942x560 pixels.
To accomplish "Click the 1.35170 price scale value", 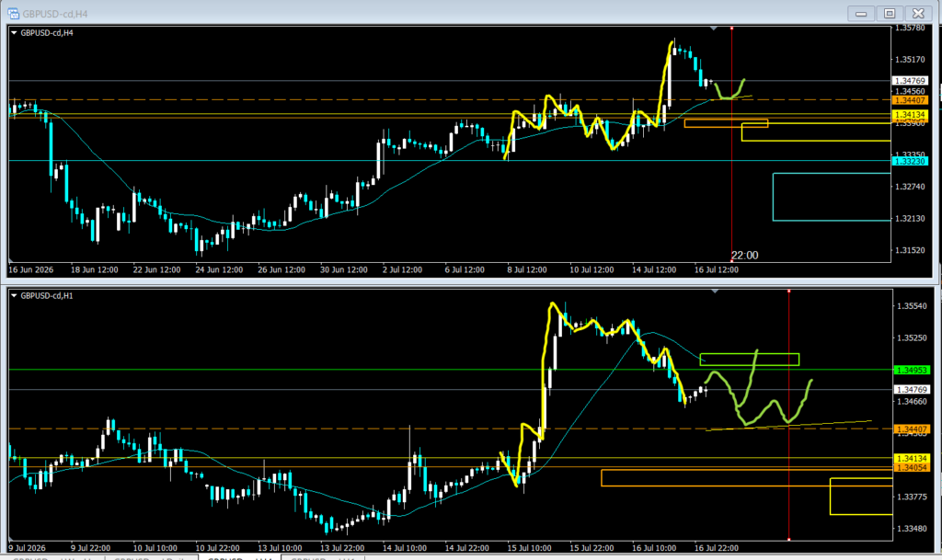I will click(910, 60).
